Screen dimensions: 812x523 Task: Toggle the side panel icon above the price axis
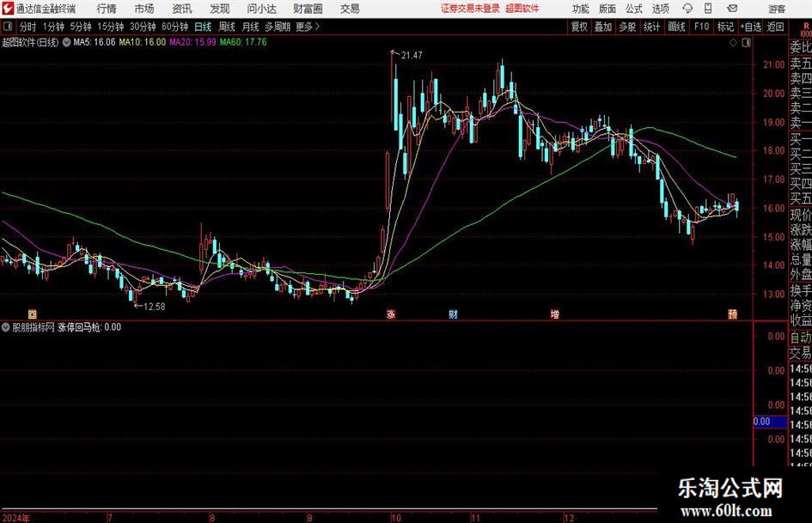click(x=746, y=43)
